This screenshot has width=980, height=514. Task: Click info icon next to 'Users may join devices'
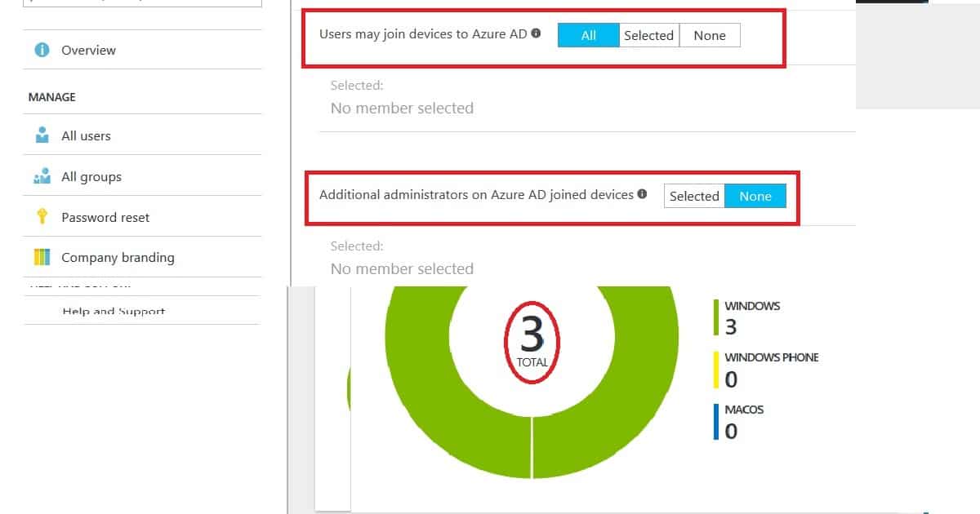pos(536,34)
